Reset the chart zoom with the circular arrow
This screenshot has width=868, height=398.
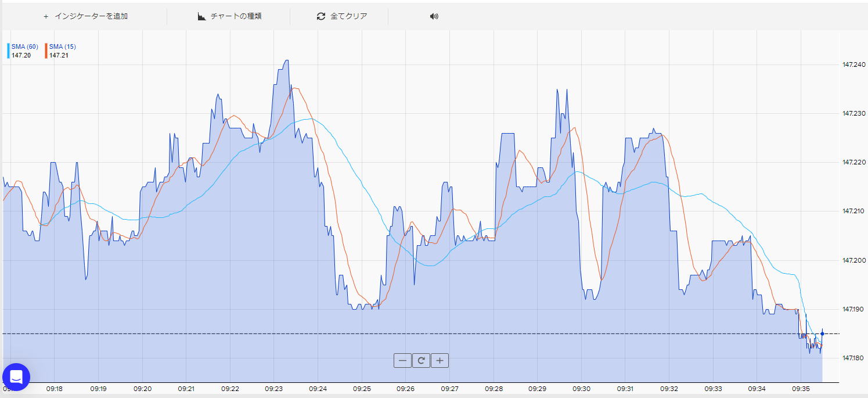(x=421, y=361)
